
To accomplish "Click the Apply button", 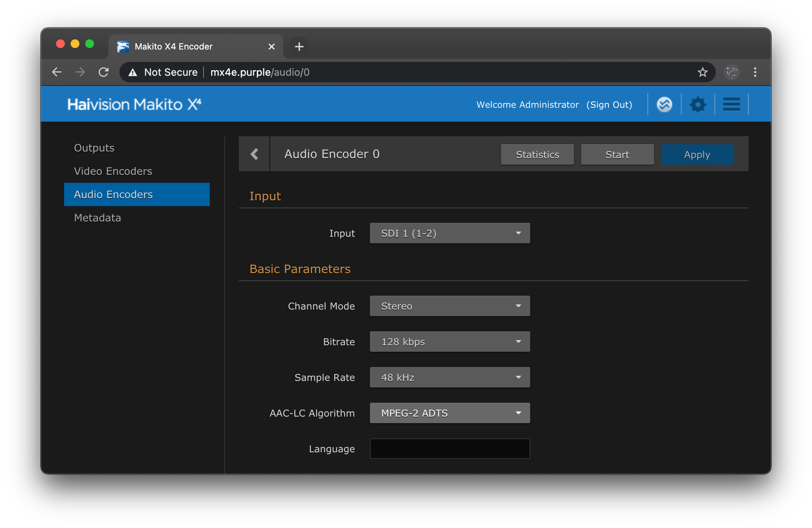I will [x=697, y=154].
